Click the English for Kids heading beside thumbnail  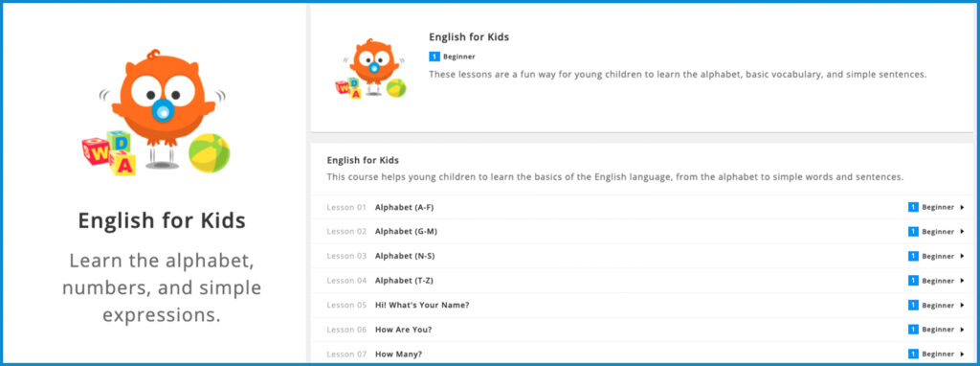469,37
